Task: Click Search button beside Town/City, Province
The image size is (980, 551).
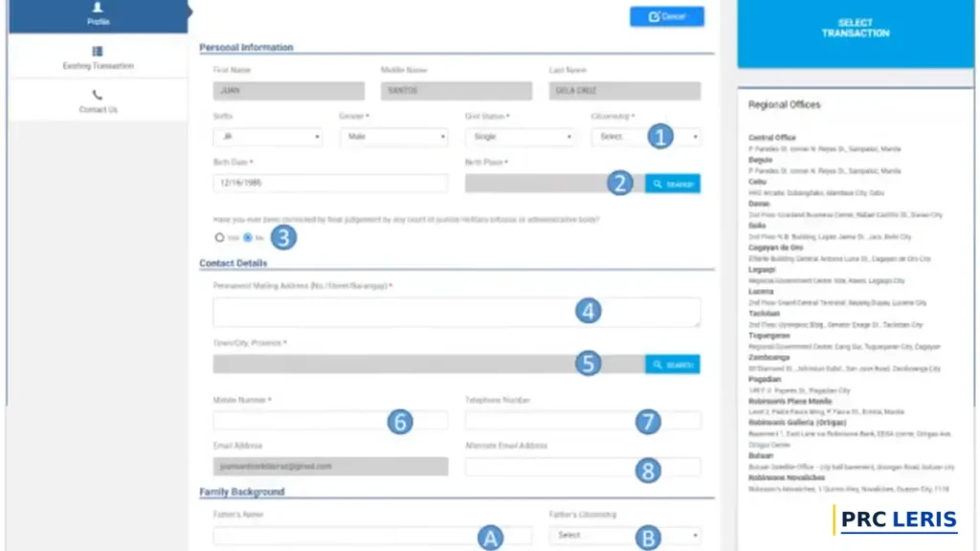Action: pyautogui.click(x=673, y=364)
